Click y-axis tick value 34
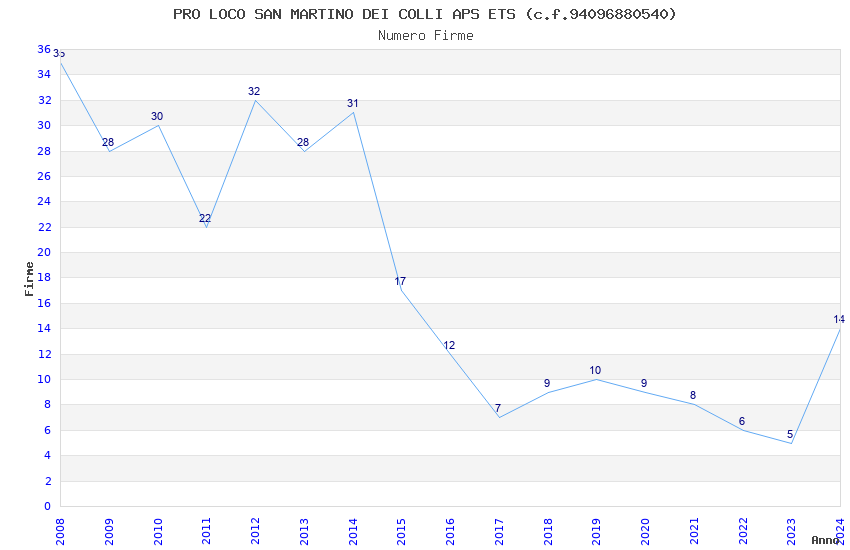The image size is (850, 550). pyautogui.click(x=44, y=74)
